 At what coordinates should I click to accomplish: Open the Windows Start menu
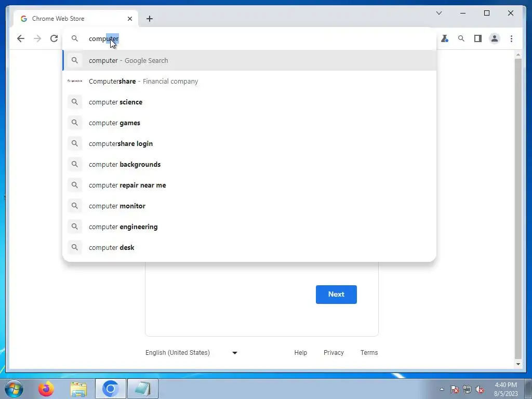14,389
